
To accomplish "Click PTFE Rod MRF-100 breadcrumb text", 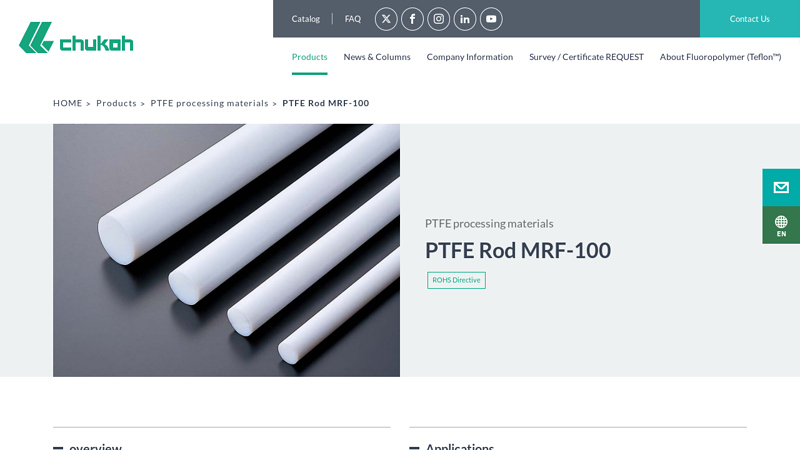I will coord(326,103).
